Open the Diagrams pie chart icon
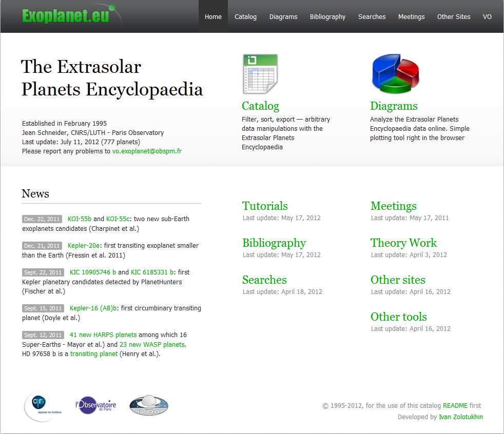This screenshot has width=504, height=434. [395, 74]
